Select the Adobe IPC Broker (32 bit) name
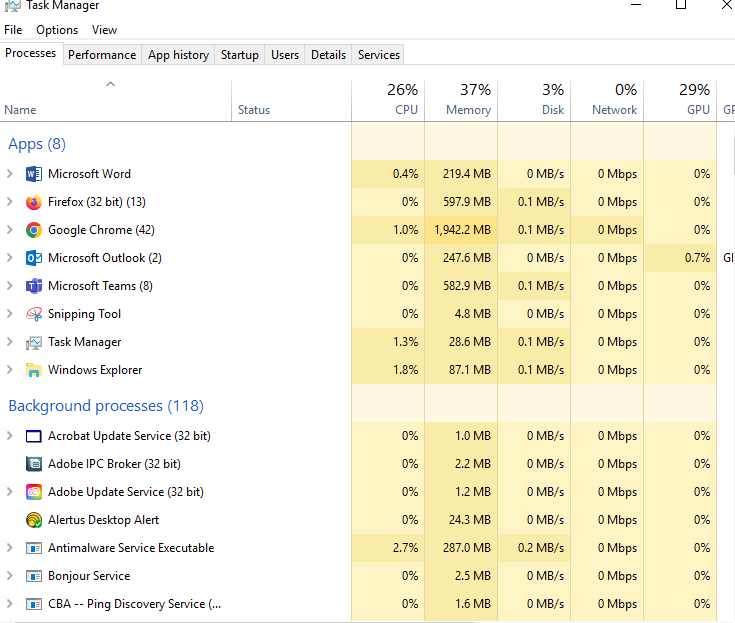The height and width of the screenshot is (623, 735). click(114, 464)
